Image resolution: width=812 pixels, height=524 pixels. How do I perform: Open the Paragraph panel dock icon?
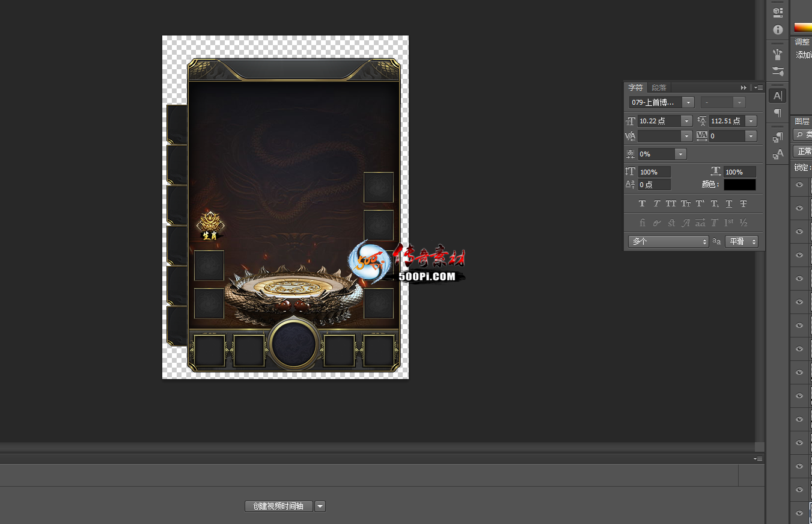(x=778, y=113)
